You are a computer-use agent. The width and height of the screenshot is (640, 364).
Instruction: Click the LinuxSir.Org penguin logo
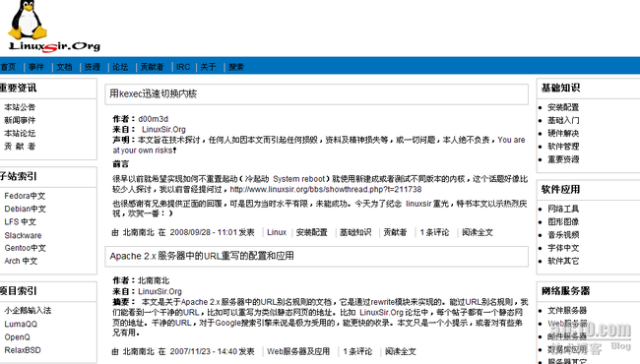pyautogui.click(x=53, y=27)
